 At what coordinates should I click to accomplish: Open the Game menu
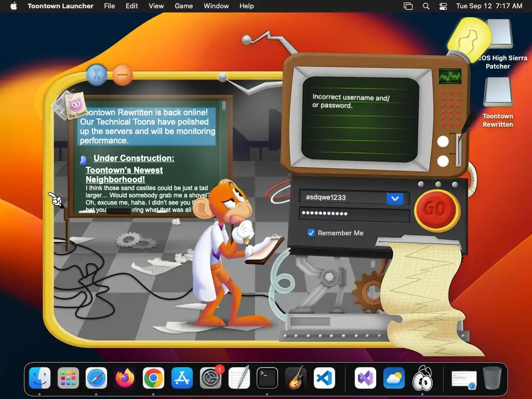pyautogui.click(x=183, y=6)
